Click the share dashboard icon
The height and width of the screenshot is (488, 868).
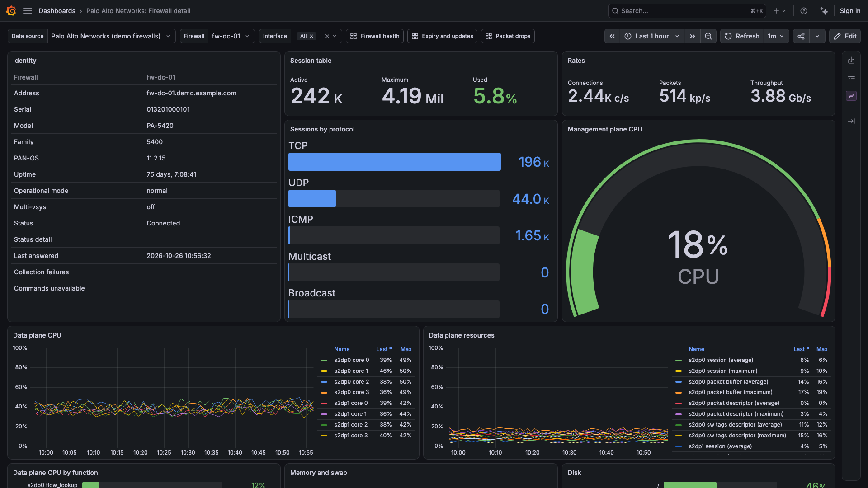[801, 36]
